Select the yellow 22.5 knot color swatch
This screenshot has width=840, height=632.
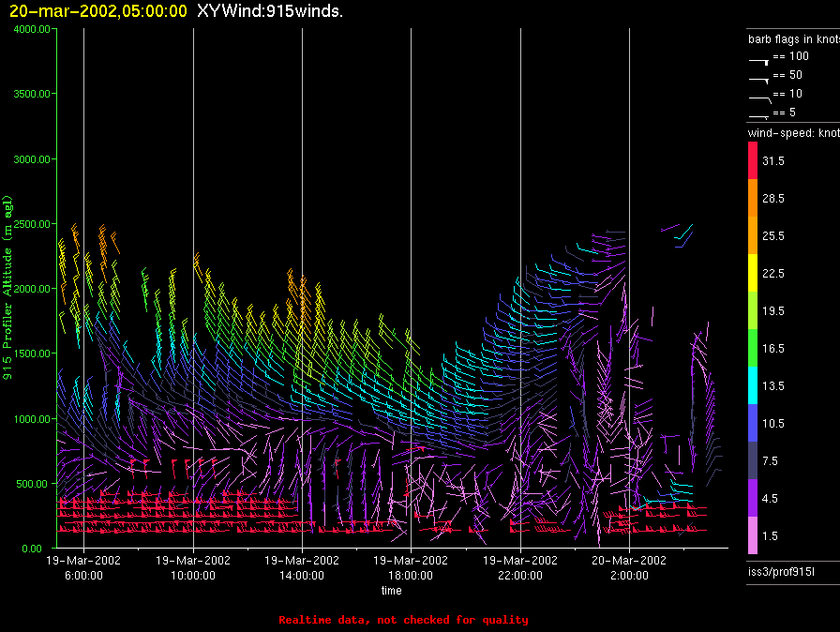752,273
